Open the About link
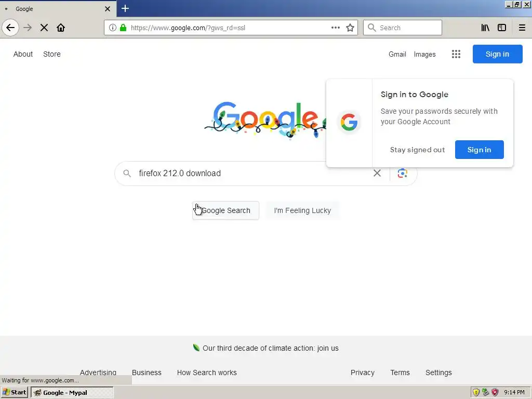Image resolution: width=532 pixels, height=399 pixels. click(x=23, y=54)
